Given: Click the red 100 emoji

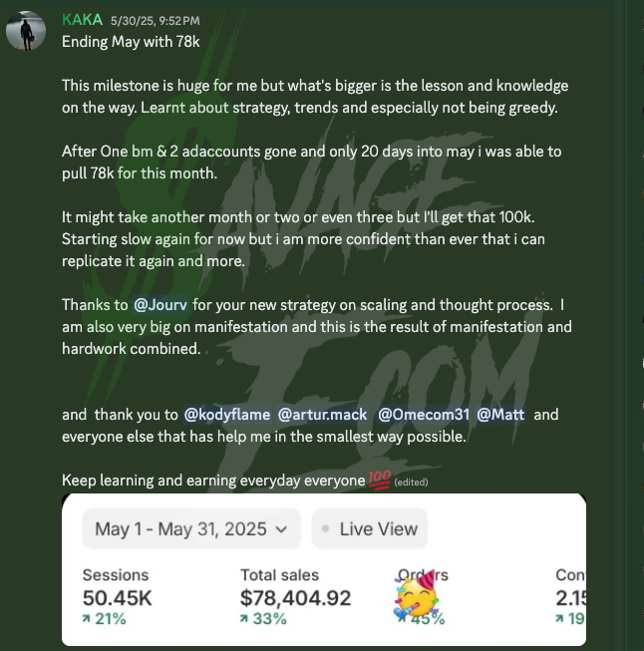Looking at the screenshot, I should [380, 481].
